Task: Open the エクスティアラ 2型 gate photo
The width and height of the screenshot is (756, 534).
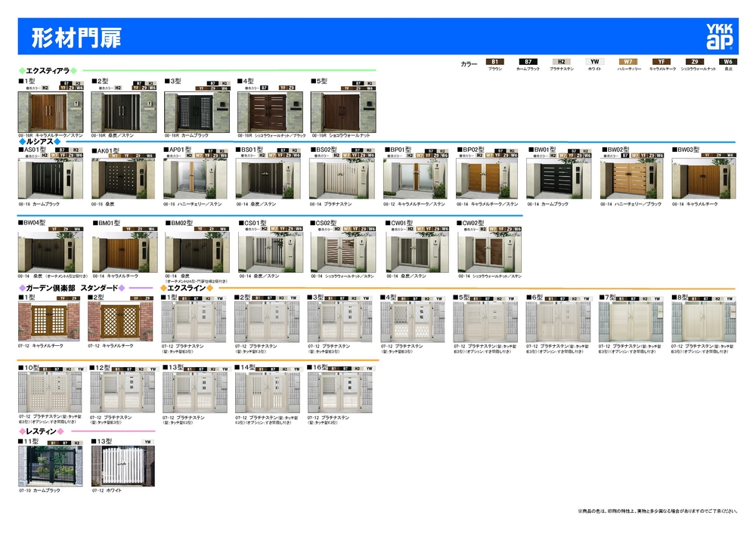Action: click(124, 113)
